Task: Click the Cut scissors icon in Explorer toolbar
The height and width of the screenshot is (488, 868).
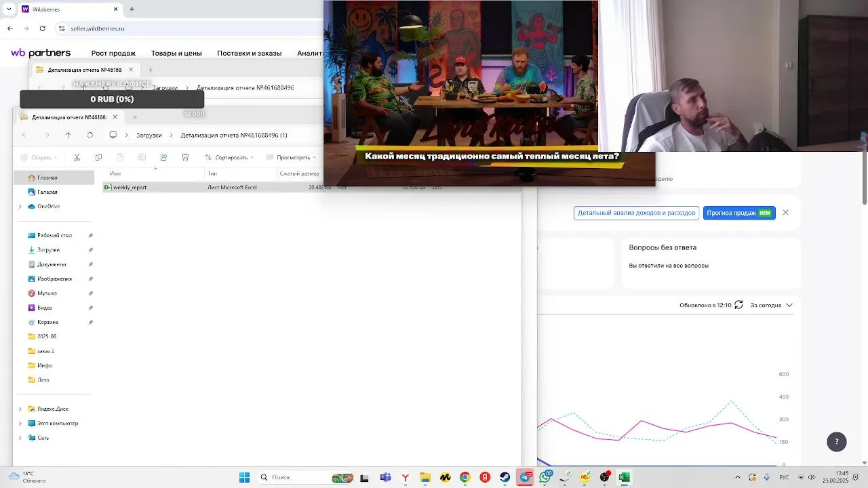Action: 77,157
